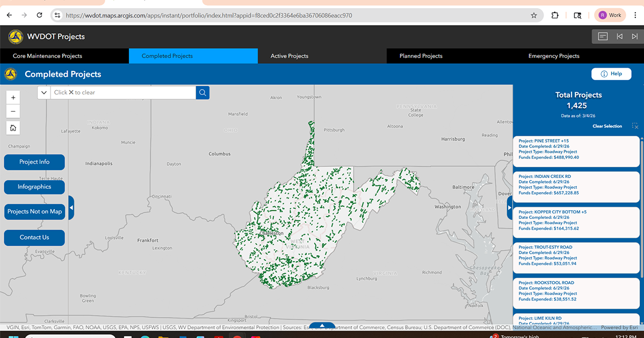
Task: Open the Emergency Projects tab
Action: coord(580,56)
